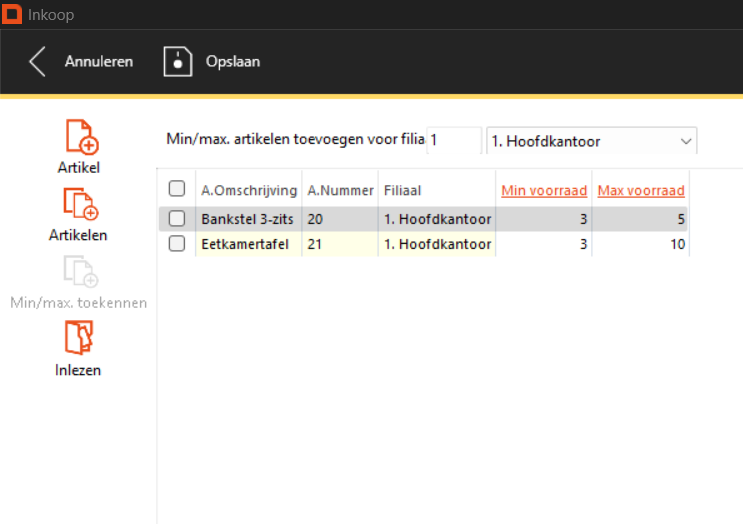
Task: Click the Inkoop app logo icon
Action: pyautogui.click(x=13, y=15)
